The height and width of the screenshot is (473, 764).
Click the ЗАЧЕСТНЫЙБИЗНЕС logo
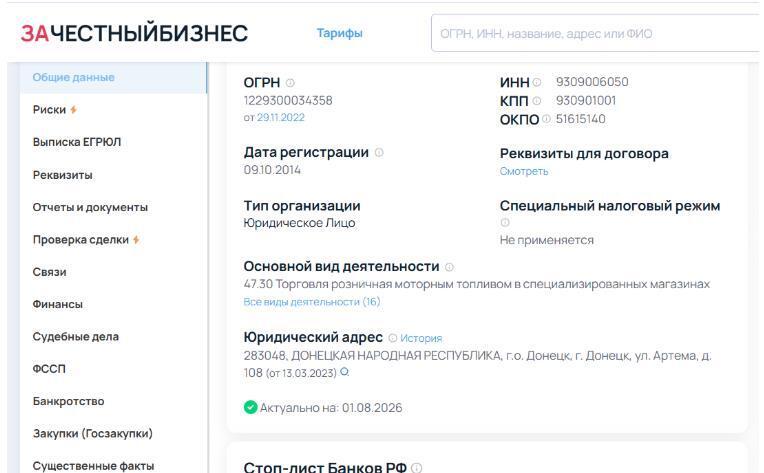134,33
